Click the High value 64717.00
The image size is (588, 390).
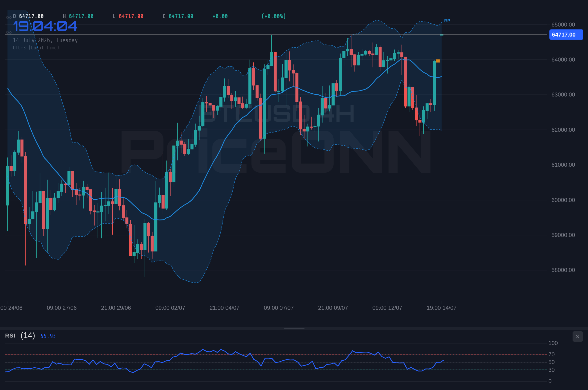point(81,16)
